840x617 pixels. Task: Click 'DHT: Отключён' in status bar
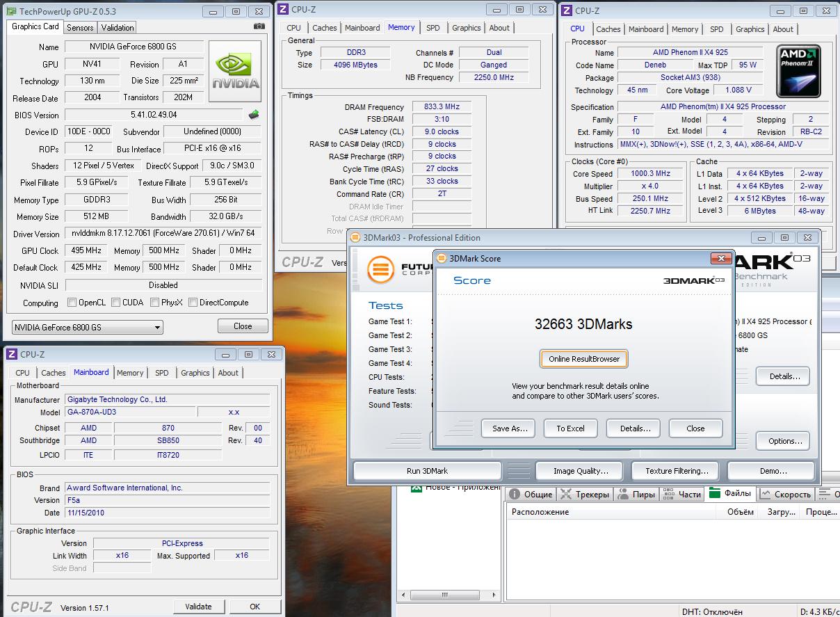(711, 611)
